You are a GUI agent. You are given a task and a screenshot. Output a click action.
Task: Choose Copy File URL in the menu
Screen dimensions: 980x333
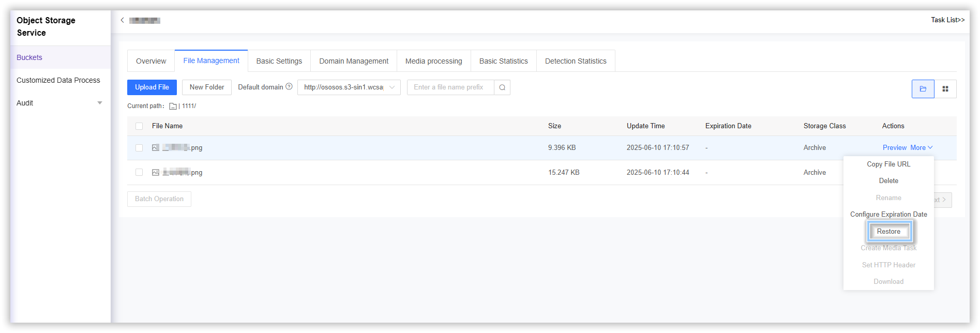[x=888, y=164]
